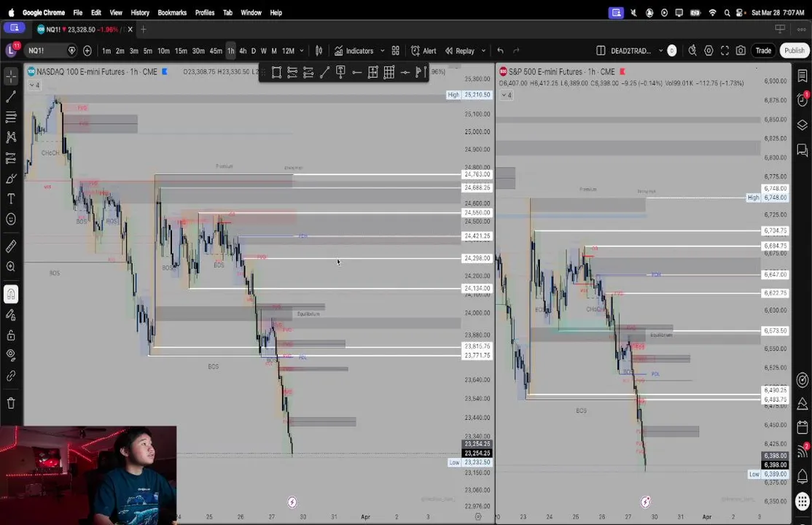Click the Trade button
The height and width of the screenshot is (525, 812).
763,50
